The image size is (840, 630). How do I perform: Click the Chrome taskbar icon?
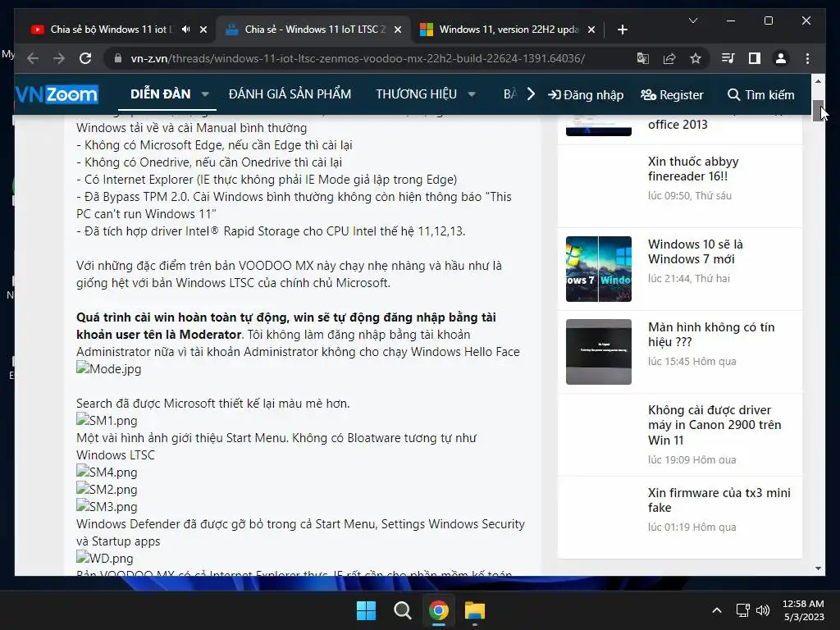[439, 610]
